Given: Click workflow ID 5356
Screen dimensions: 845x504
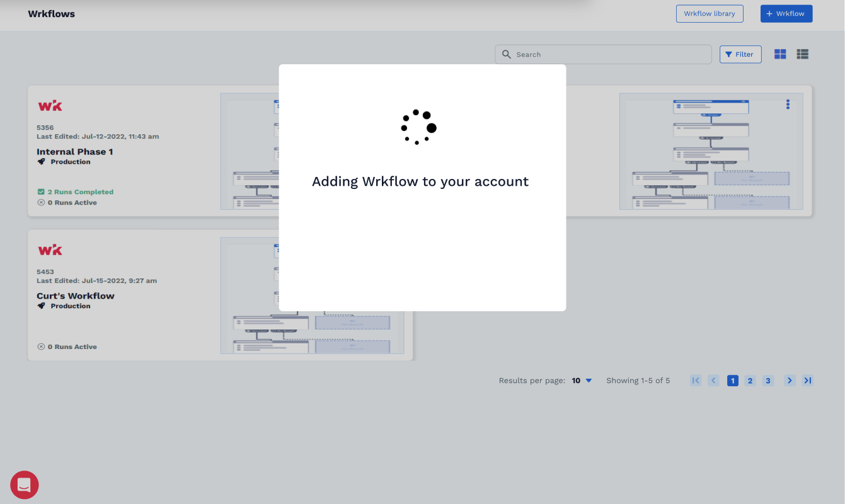Looking at the screenshot, I should 45,128.
